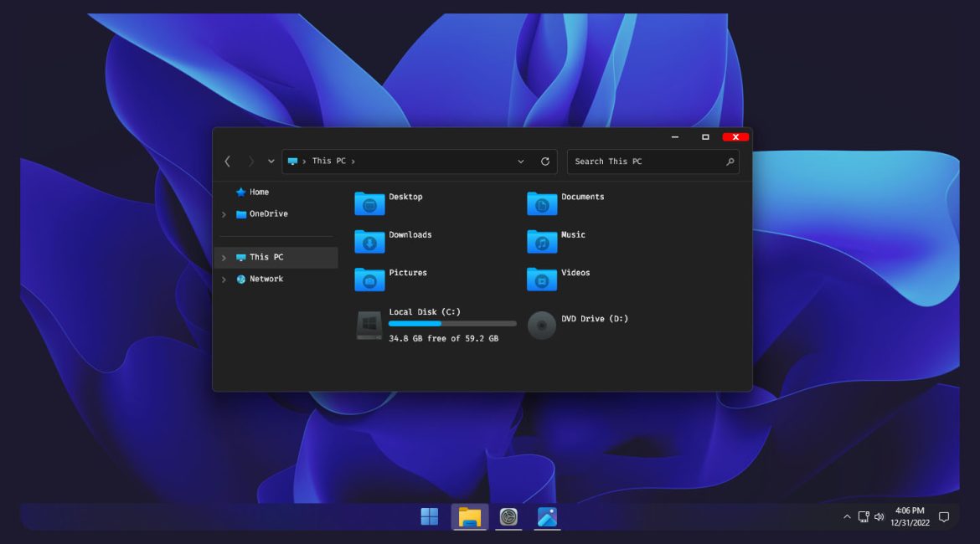
Task: Close the File Explorer window
Action: click(x=735, y=136)
